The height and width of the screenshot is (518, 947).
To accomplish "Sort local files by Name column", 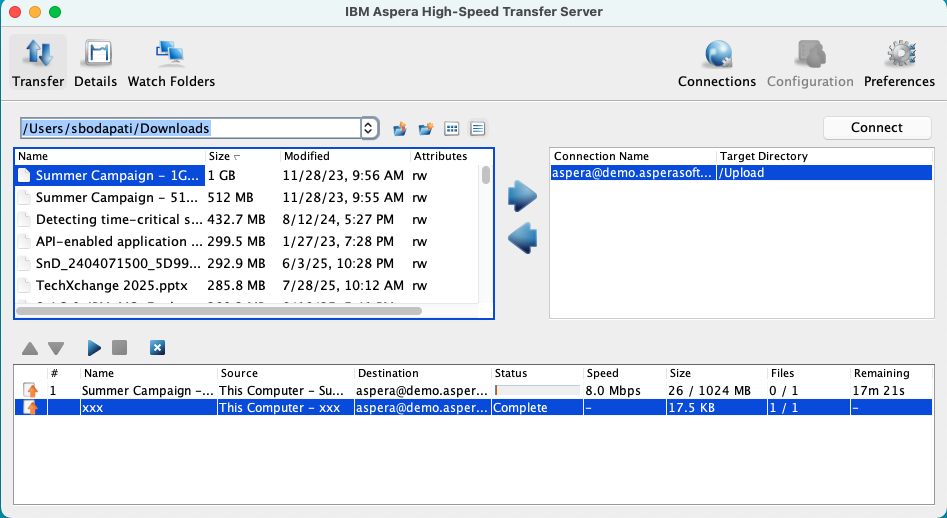I will 110,156.
